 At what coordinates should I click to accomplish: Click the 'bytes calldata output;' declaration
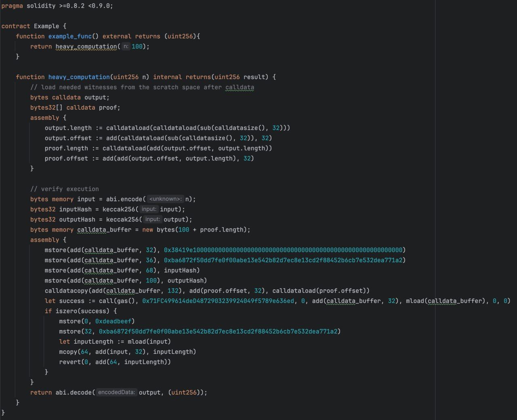click(70, 97)
